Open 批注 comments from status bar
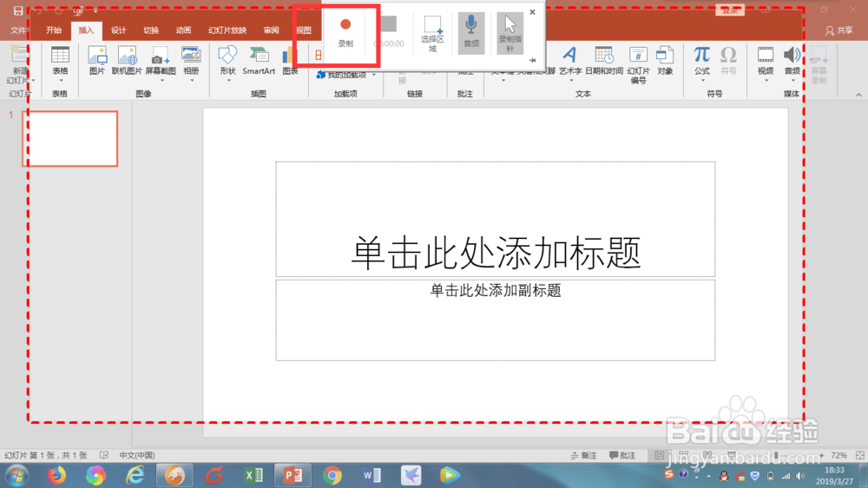This screenshot has height=488, width=868. click(x=622, y=455)
